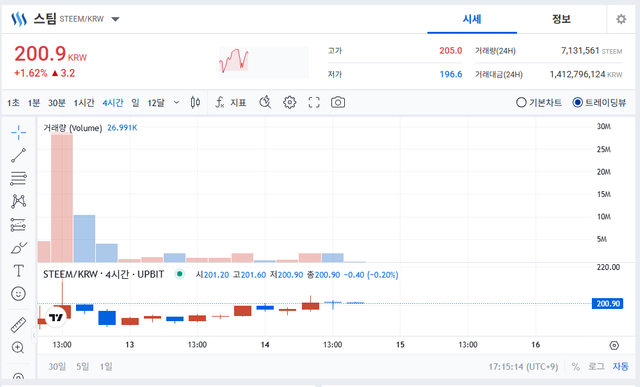Select the 트레이딩뷰 radio button

599,102
